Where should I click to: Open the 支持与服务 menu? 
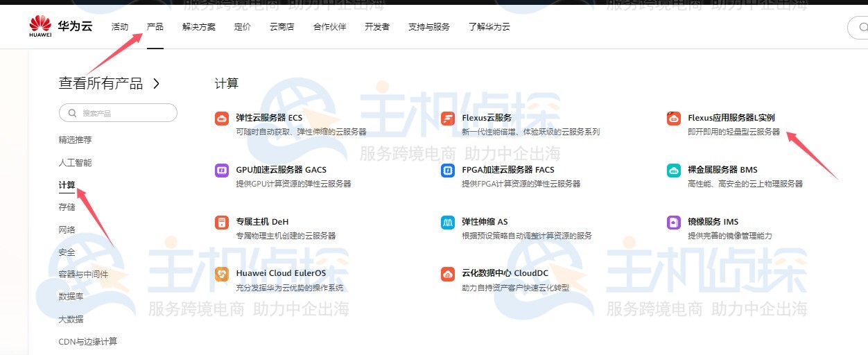coord(429,27)
